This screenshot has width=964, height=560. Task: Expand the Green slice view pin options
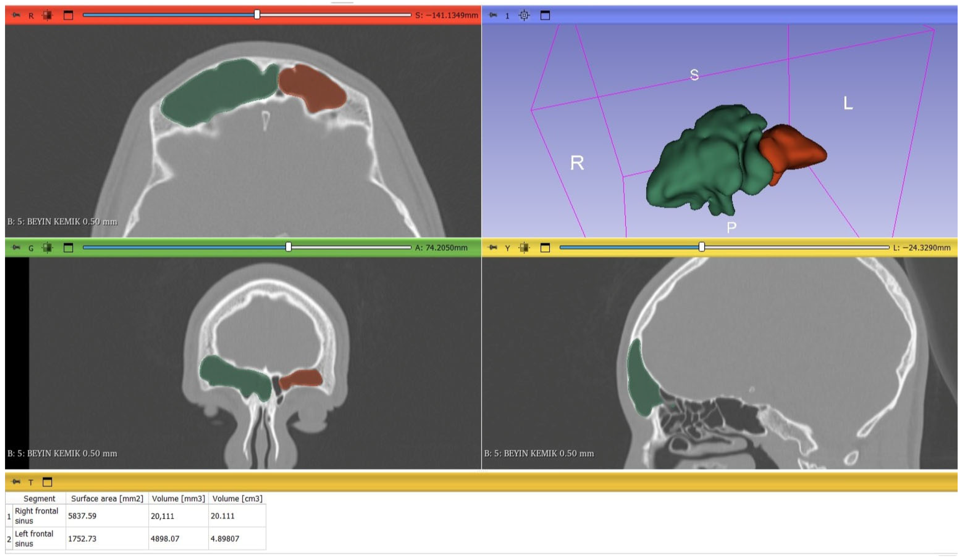click(16, 248)
